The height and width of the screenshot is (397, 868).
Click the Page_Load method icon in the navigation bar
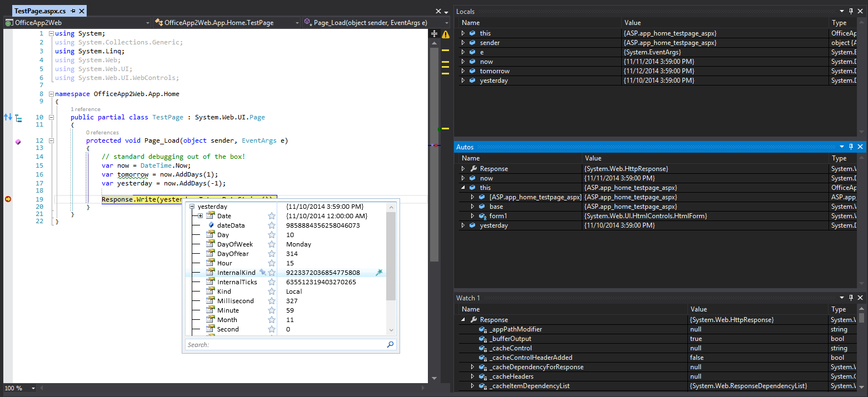tap(307, 22)
